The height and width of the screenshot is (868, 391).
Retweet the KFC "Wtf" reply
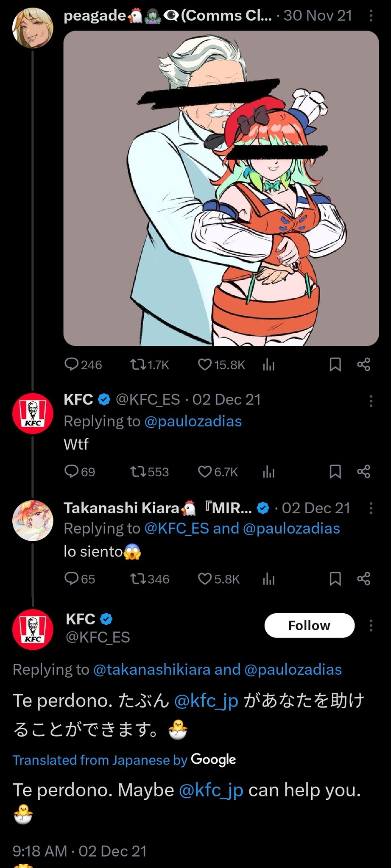pos(137,472)
